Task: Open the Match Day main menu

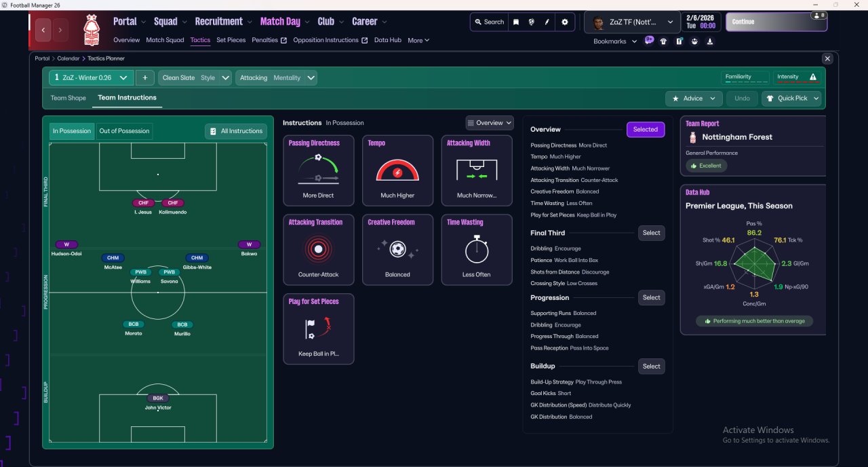Action: 285,22
